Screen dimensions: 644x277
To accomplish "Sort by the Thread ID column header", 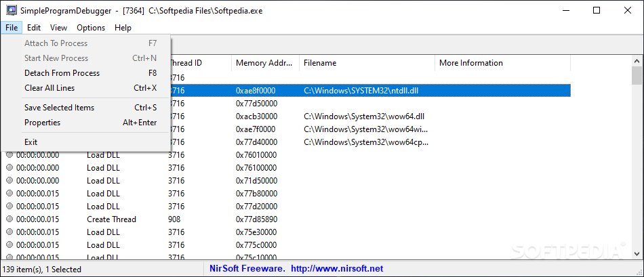I will coord(201,63).
